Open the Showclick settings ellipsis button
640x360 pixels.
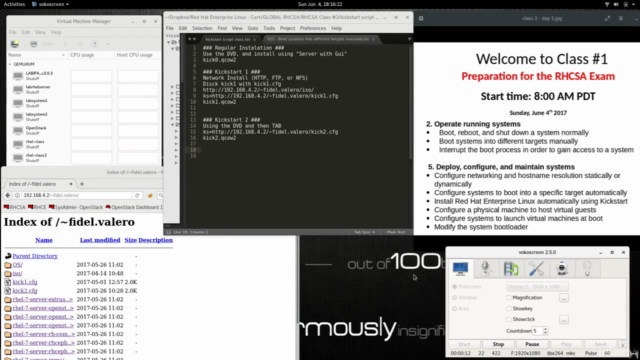pos(564,320)
